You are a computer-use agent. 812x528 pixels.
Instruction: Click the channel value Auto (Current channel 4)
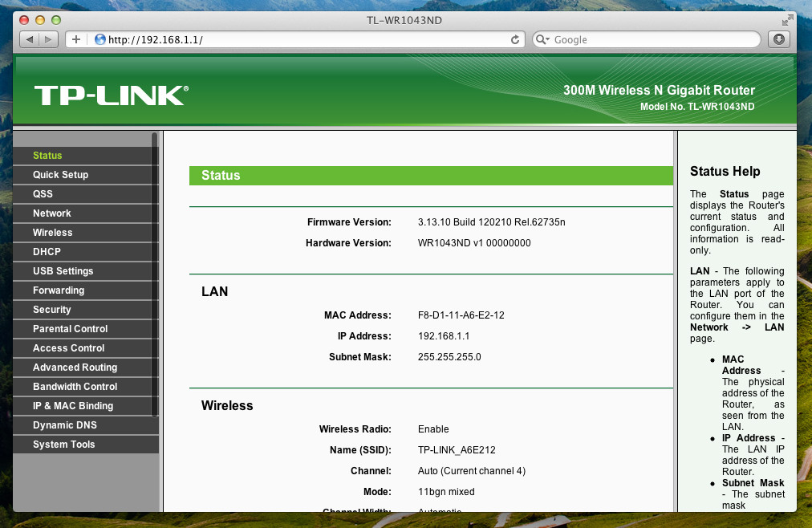tap(472, 470)
